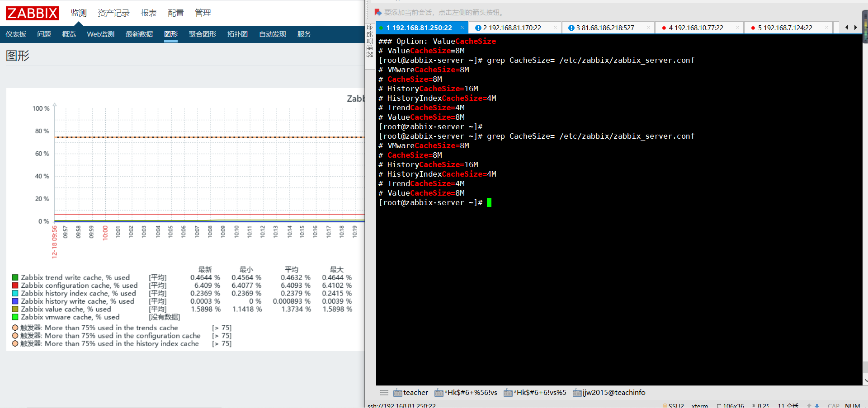Click tab scroll right arrow

(x=856, y=28)
